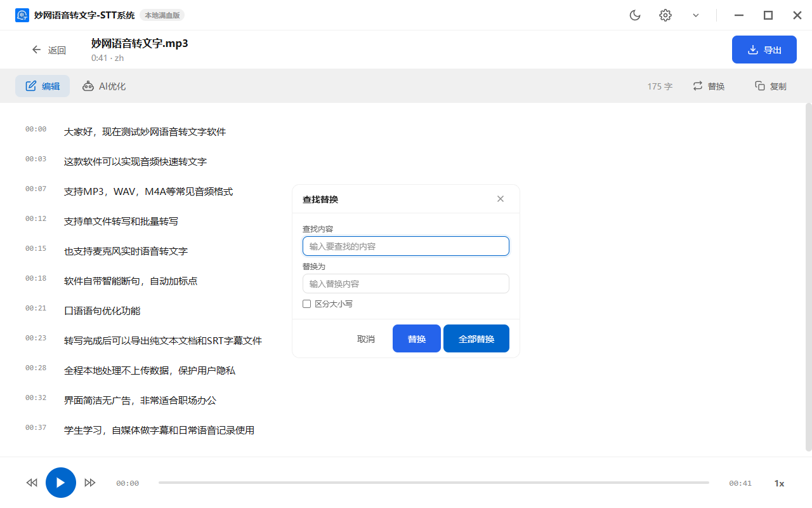Jump to timestamp 00:07

click(36, 189)
